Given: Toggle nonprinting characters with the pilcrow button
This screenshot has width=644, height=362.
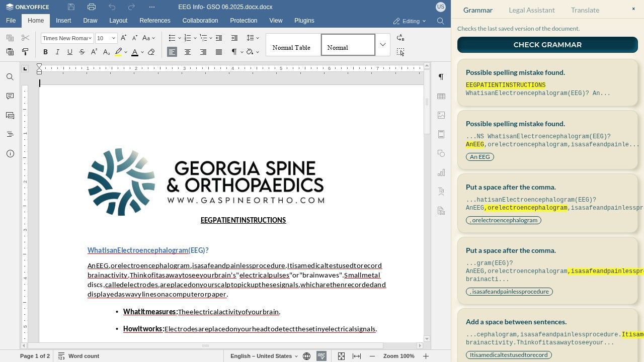Looking at the screenshot, I should coord(234,52).
